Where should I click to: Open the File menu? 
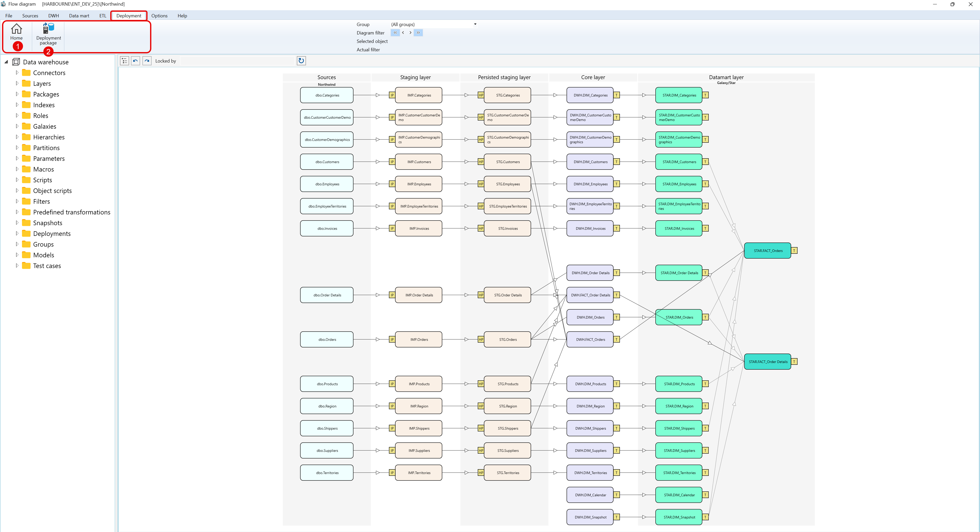(9, 16)
